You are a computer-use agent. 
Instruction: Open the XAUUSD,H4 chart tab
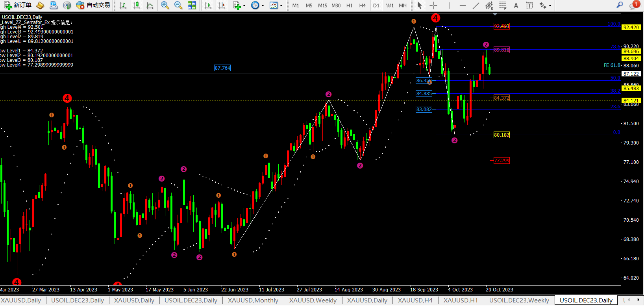tap(415, 300)
